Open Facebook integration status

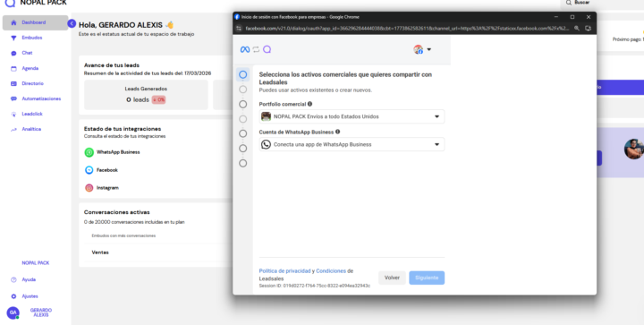[x=107, y=170]
